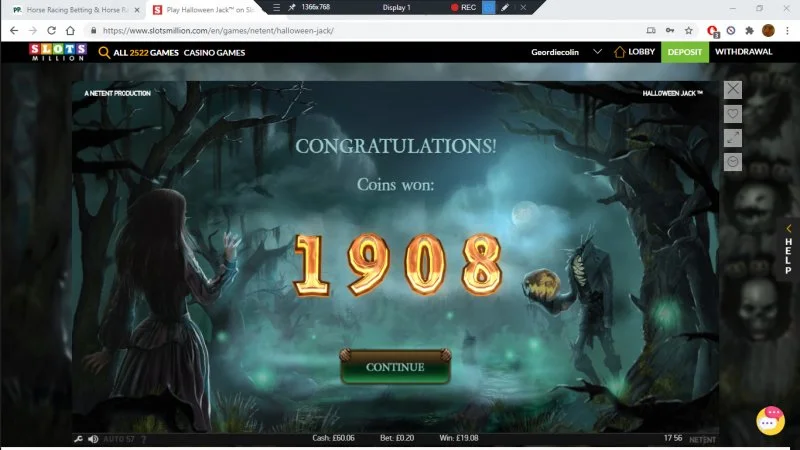This screenshot has width=800, height=450.
Task: Click the 1366x768 resolution label
Action: click(x=315, y=7)
